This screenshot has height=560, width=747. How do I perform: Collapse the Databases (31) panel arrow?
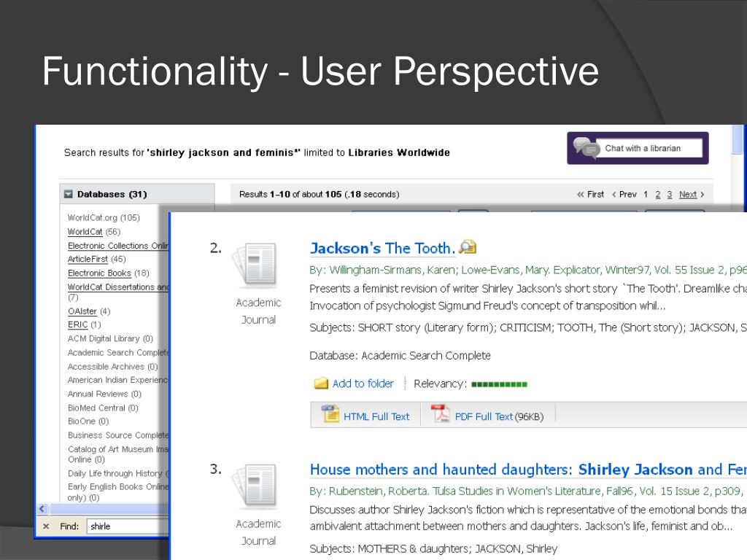[68, 194]
